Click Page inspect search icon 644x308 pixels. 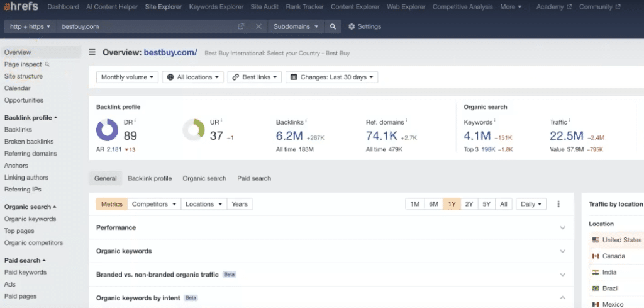[x=47, y=64]
